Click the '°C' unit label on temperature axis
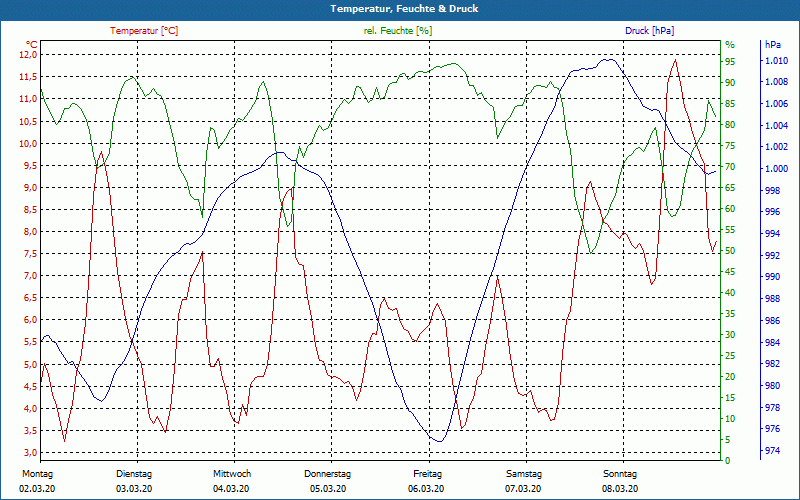The image size is (800, 500). (32, 44)
